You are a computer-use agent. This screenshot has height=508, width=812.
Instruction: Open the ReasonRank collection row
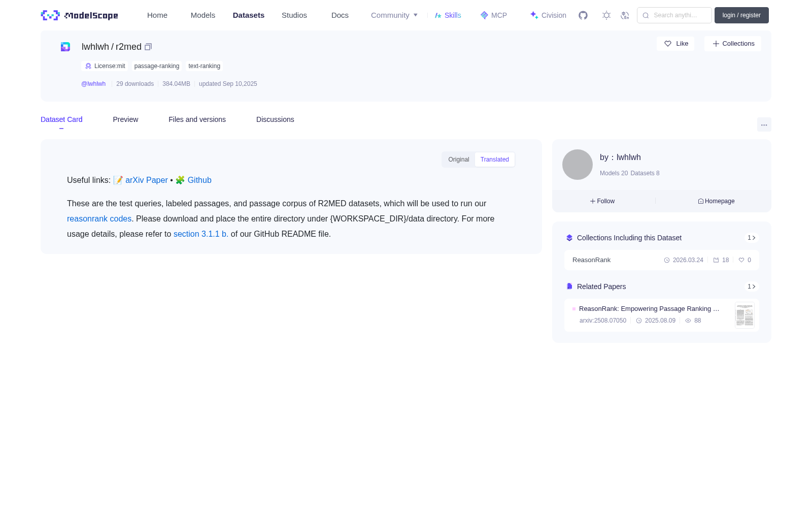pos(662,260)
